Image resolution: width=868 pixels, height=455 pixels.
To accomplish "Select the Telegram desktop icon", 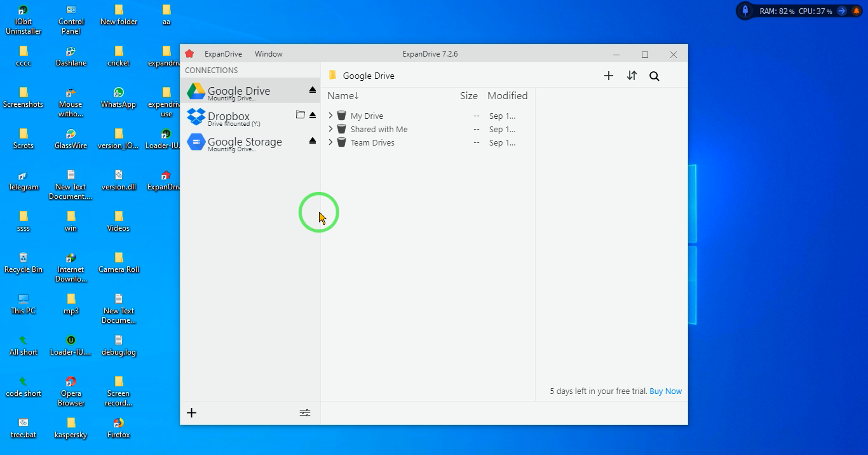I will 24,180.
